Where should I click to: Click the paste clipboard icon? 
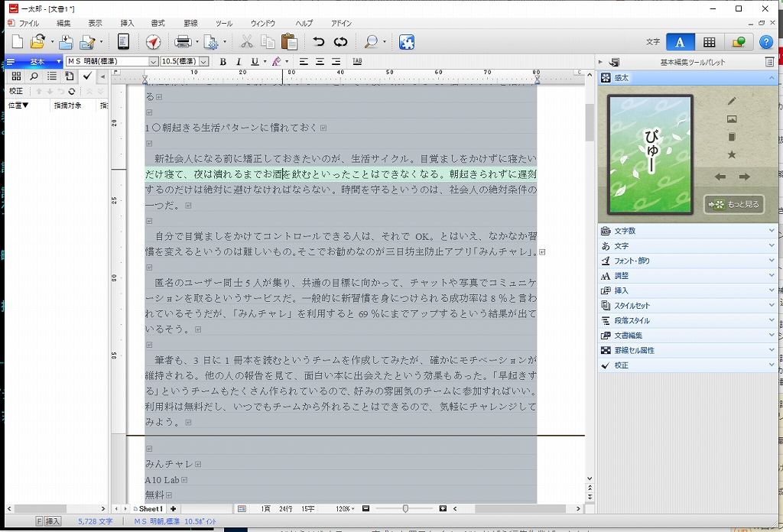pyautogui.click(x=289, y=42)
